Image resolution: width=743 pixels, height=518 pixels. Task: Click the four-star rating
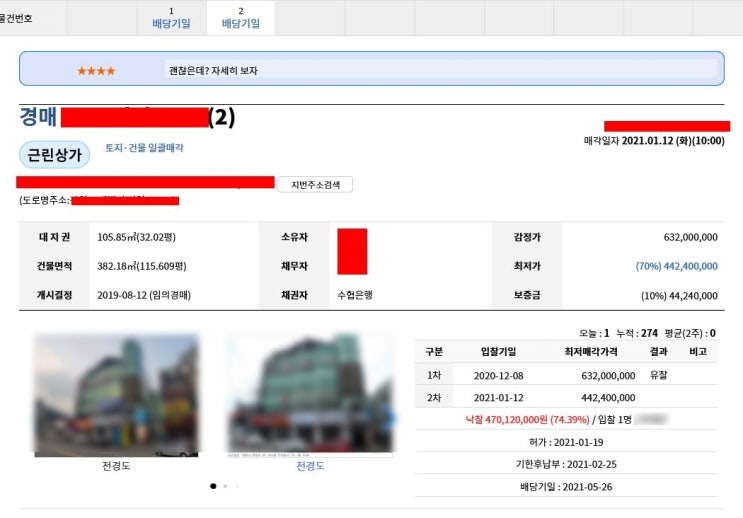tap(96, 71)
